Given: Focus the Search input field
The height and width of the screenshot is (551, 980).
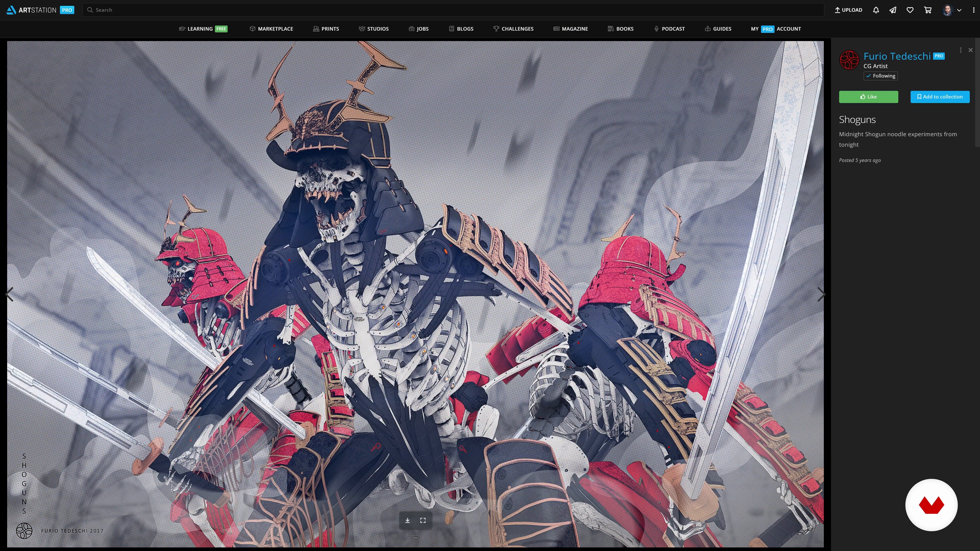Looking at the screenshot, I should (x=453, y=10).
